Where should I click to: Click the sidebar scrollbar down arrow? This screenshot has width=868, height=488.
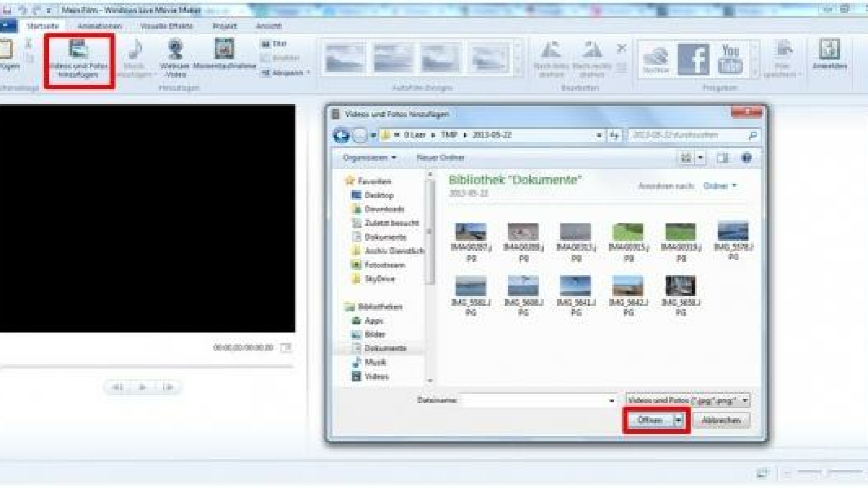pos(430,381)
